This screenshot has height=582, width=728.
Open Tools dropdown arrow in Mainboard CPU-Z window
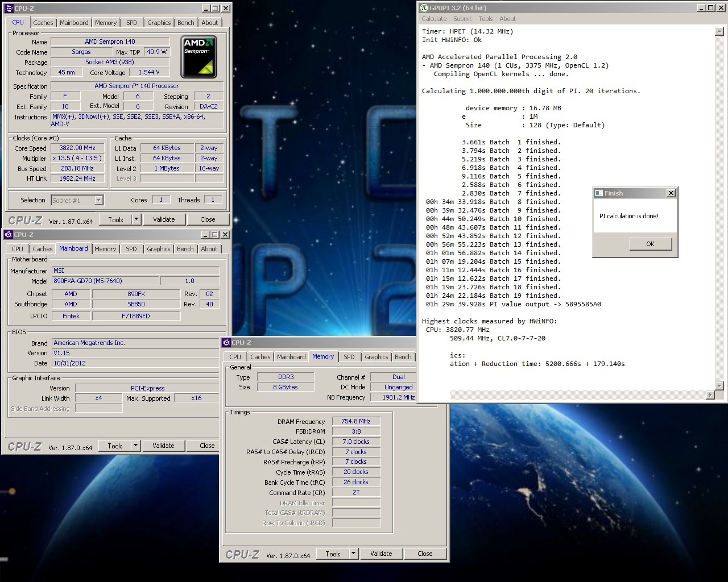[x=135, y=446]
